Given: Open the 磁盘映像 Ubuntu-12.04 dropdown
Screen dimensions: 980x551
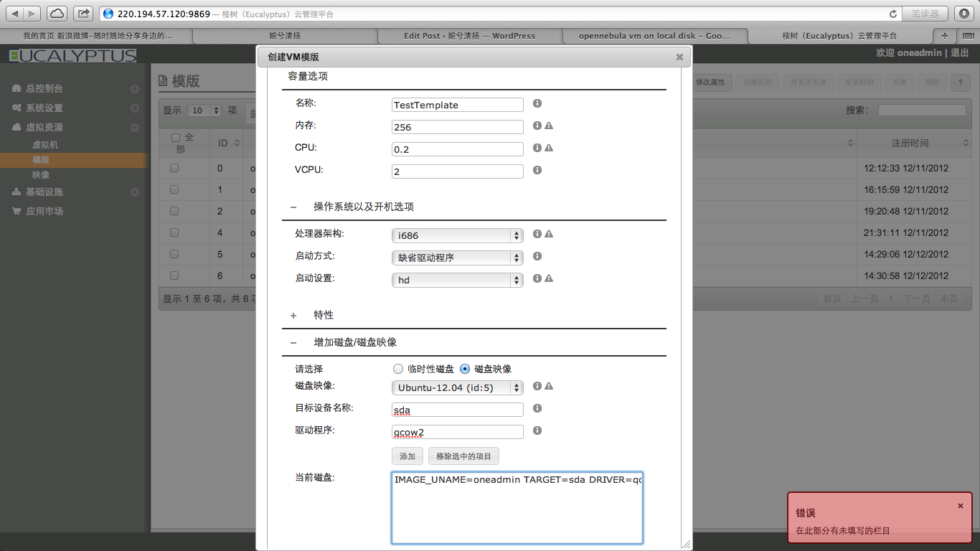Looking at the screenshot, I should pos(457,387).
